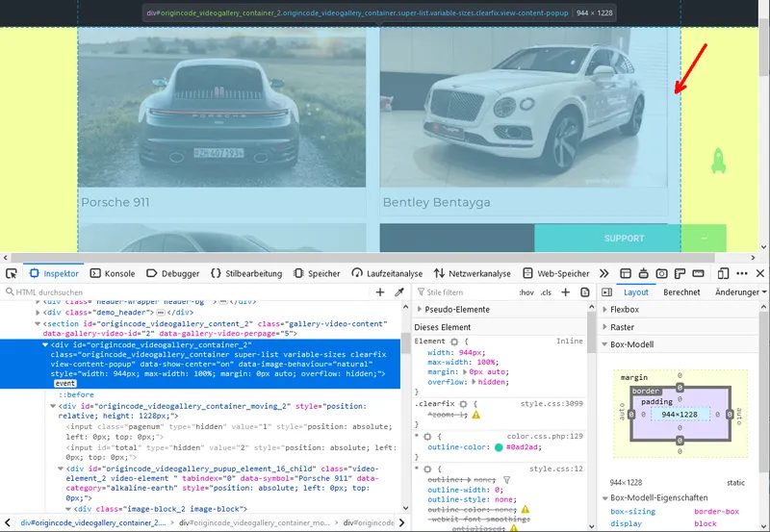The width and height of the screenshot is (770, 532).
Task: Switch sidebar to Berechnet tab
Action: tap(681, 292)
